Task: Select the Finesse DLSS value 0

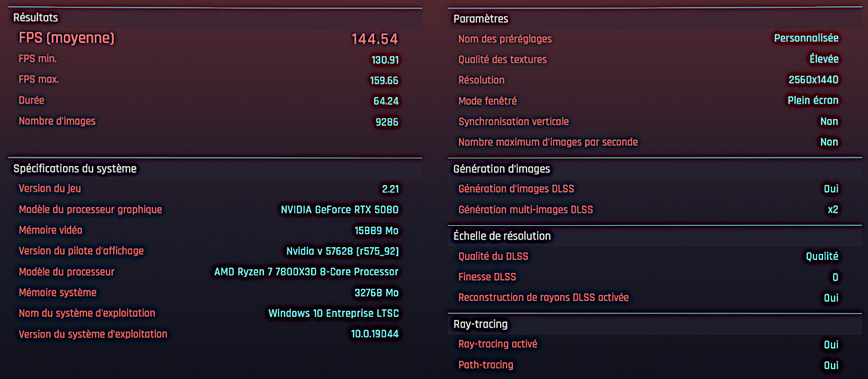Action: click(835, 277)
